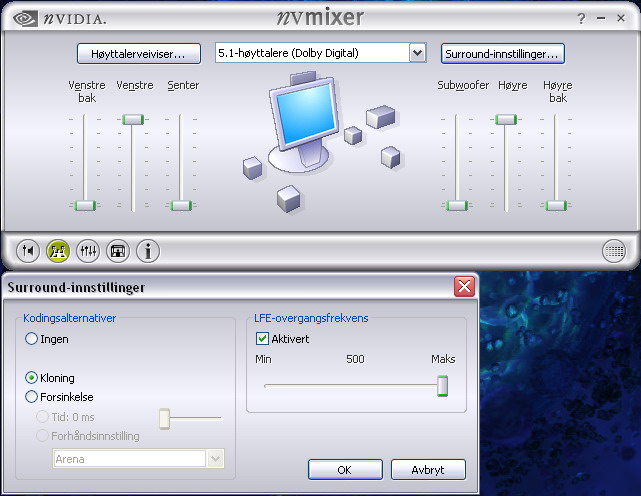The width and height of the screenshot is (641, 496).
Task: Click the front-left speaker cube
Action: click(253, 168)
